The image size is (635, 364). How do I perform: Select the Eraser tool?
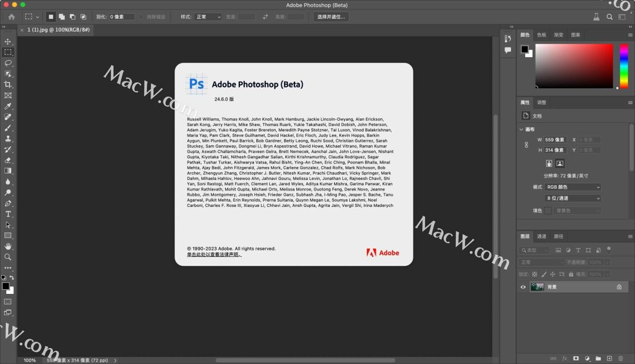(8, 161)
